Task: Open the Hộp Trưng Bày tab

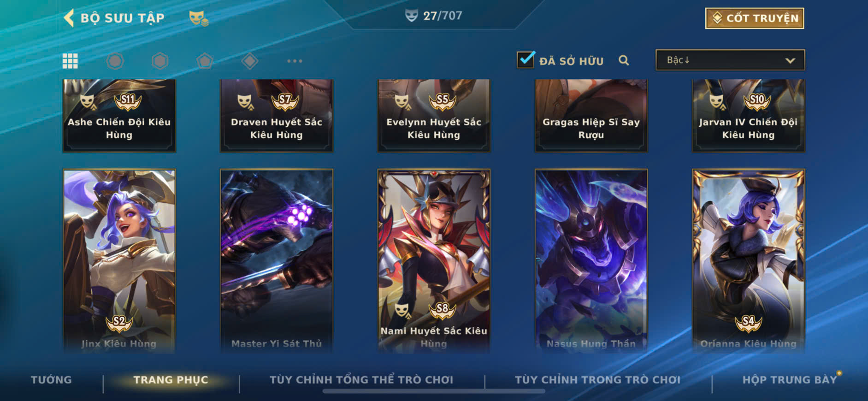Action: (x=789, y=380)
